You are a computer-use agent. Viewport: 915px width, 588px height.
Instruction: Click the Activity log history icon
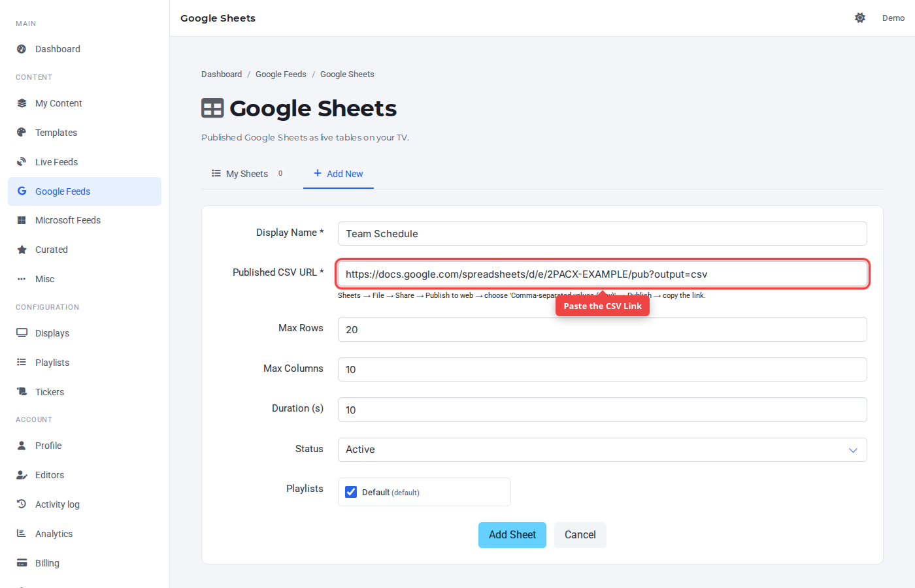tap(22, 504)
